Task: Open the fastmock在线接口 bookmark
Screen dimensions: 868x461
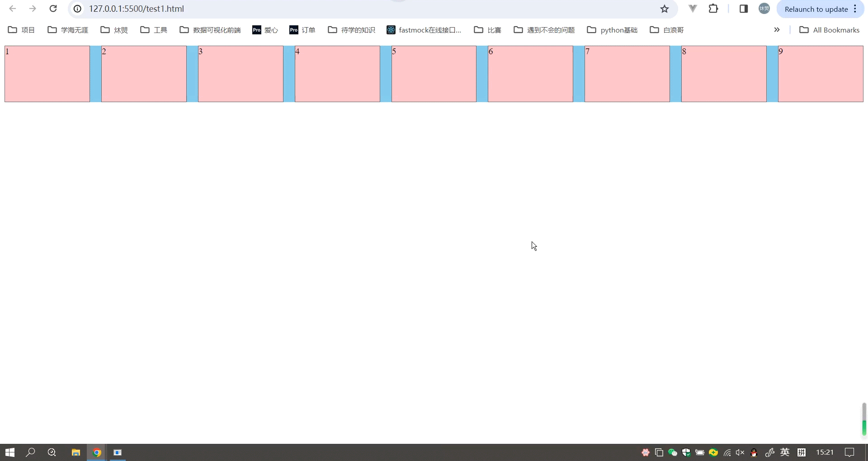Action: (x=424, y=30)
